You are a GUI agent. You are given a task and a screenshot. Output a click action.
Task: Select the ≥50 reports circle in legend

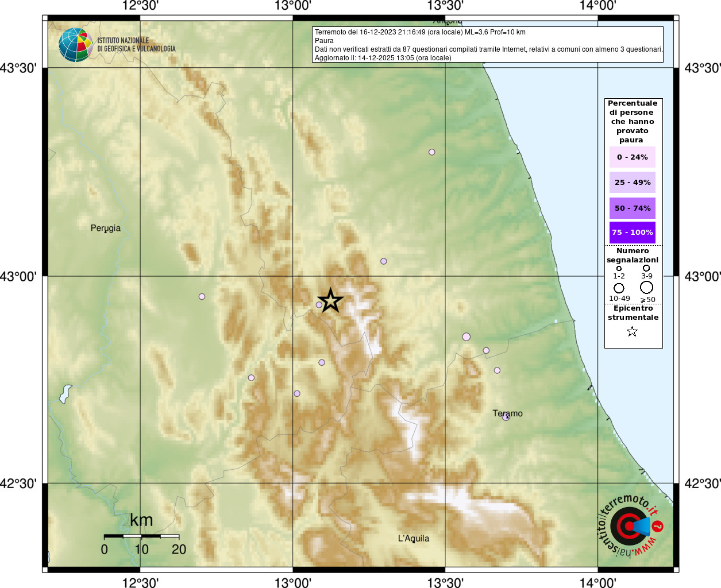click(x=646, y=287)
